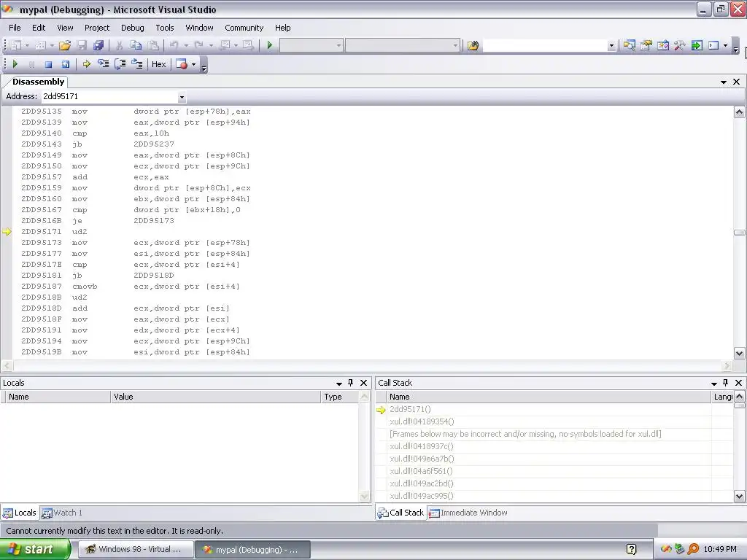The image size is (747, 560).
Task: Click the New Project toolbar icon
Action: tap(17, 45)
